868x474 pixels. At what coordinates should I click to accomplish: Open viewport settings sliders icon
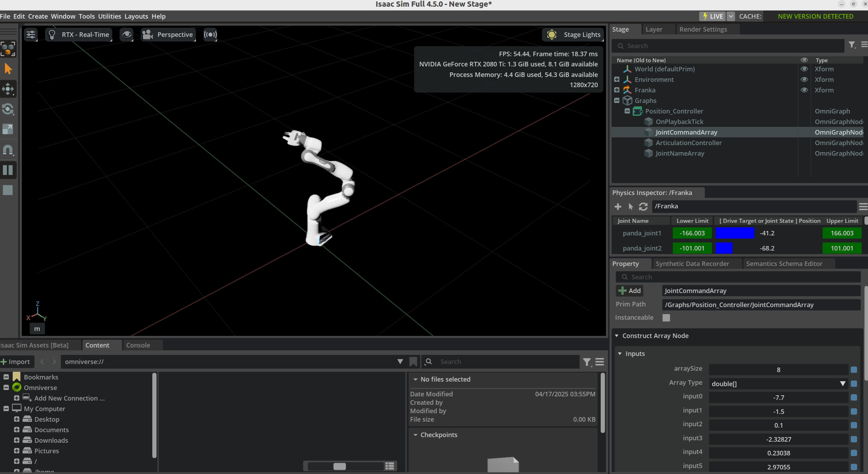click(x=31, y=34)
